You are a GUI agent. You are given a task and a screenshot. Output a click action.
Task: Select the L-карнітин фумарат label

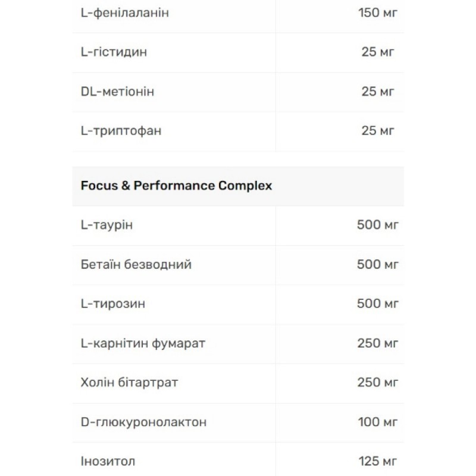(143, 343)
